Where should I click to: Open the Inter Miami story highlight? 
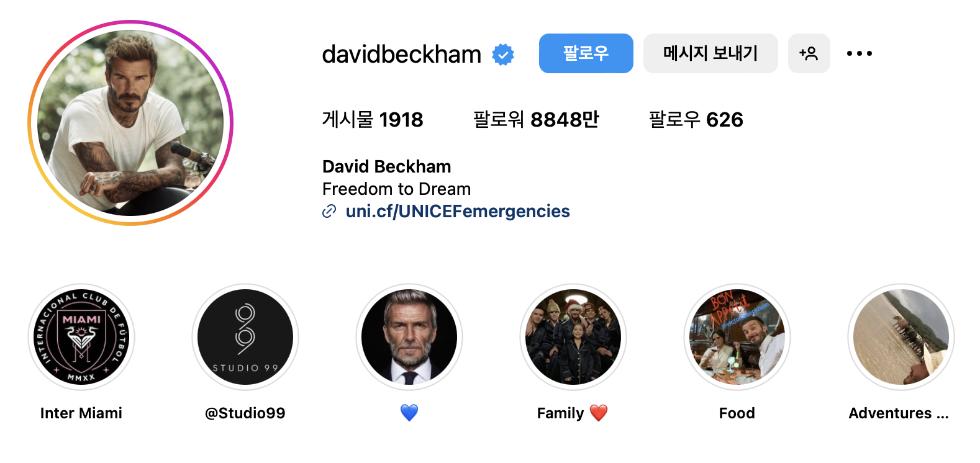click(81, 337)
